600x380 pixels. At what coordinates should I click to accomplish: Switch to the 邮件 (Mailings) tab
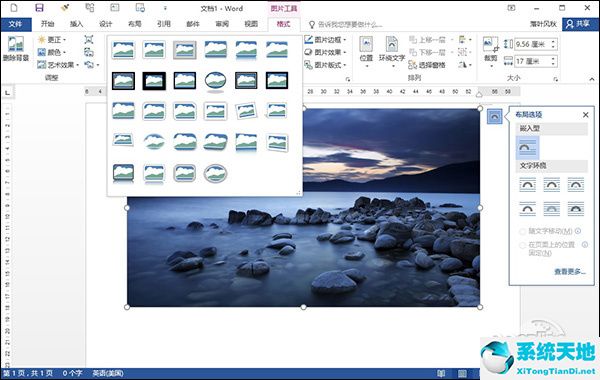[193, 24]
